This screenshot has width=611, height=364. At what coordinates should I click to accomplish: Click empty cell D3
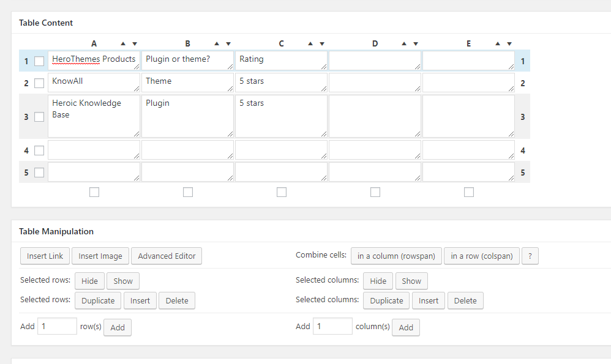coord(375,116)
